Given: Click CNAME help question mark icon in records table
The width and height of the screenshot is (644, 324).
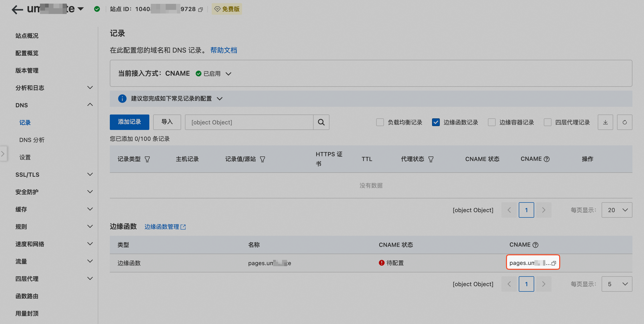Looking at the screenshot, I should click(547, 159).
